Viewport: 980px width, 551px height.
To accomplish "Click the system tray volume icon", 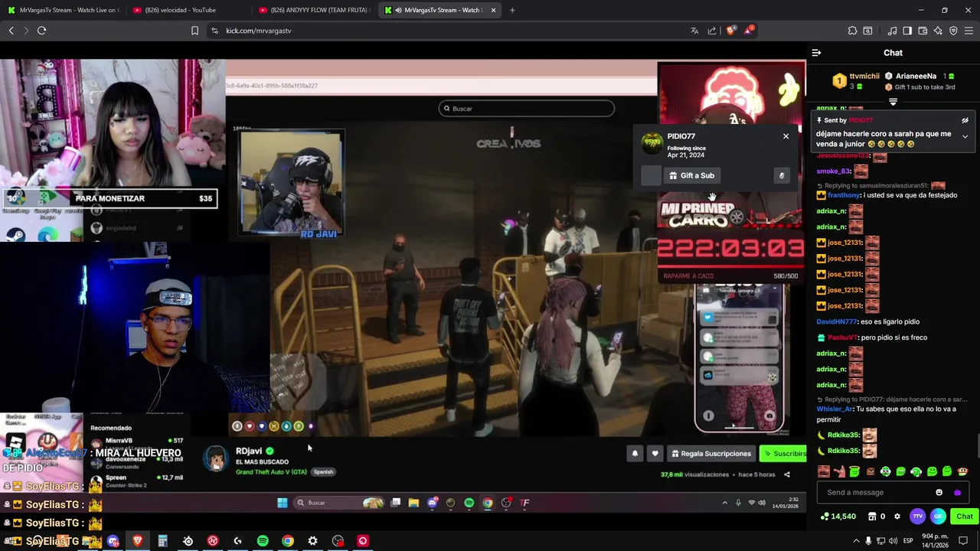I will (x=893, y=541).
